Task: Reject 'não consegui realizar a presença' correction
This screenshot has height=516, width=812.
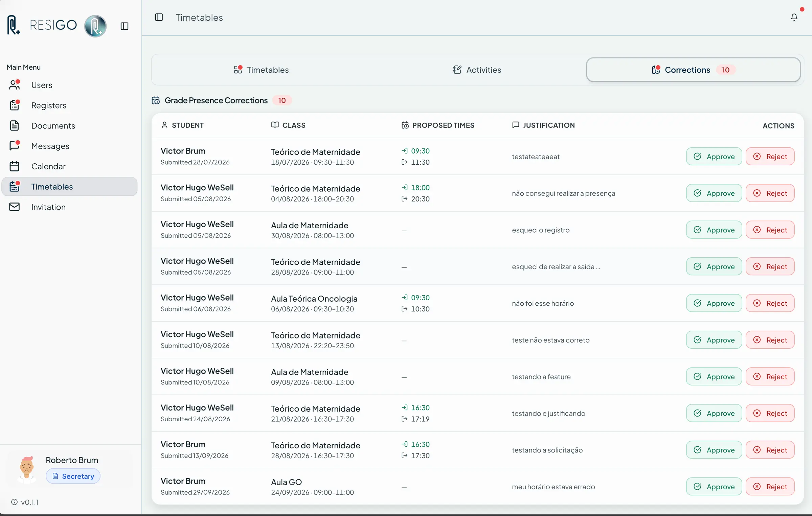Action: 770,193
